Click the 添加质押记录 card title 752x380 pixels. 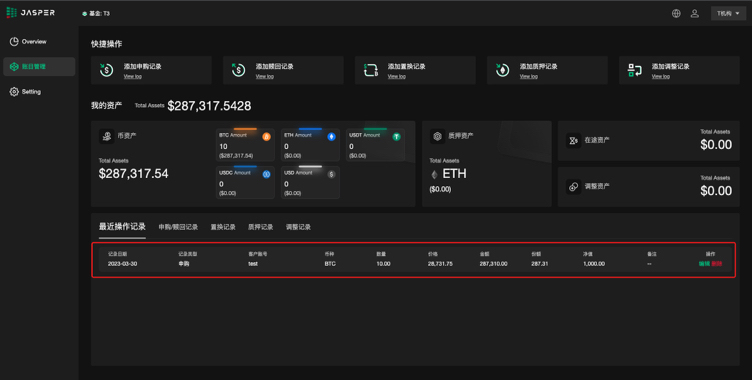coord(539,67)
